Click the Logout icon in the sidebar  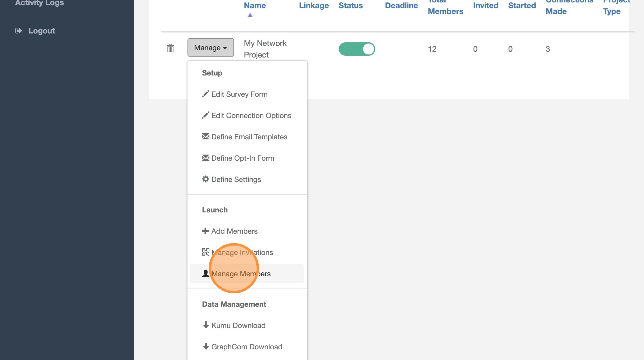coord(19,31)
